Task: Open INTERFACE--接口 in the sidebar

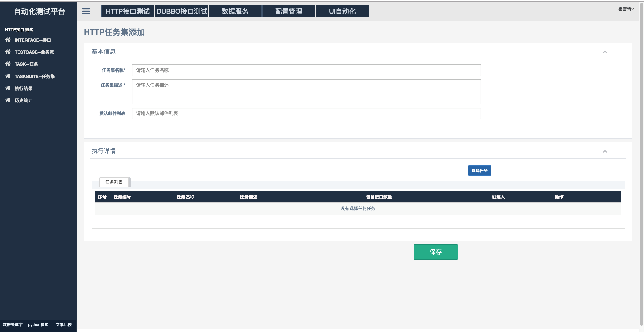Action: coord(33,40)
